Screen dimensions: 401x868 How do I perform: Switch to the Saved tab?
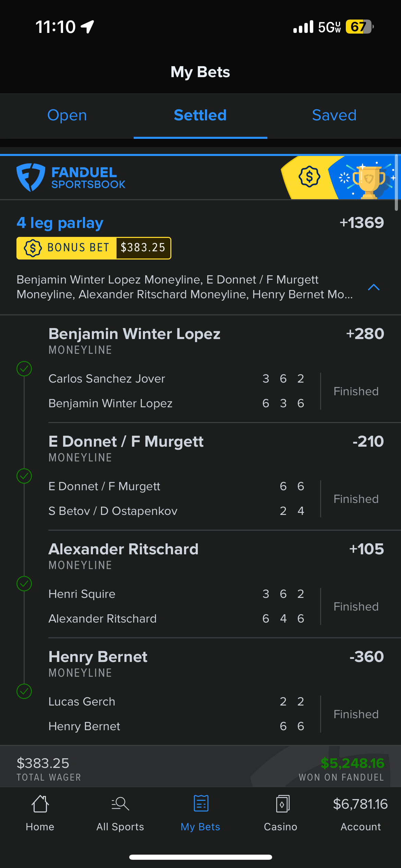(x=334, y=115)
